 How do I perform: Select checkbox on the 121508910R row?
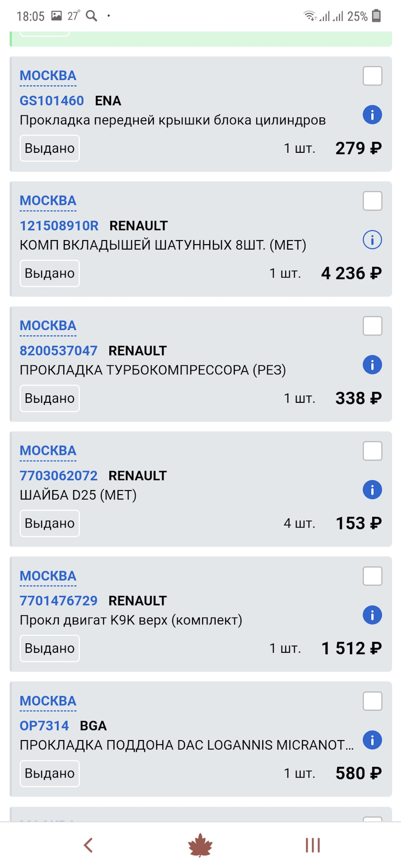click(x=372, y=201)
